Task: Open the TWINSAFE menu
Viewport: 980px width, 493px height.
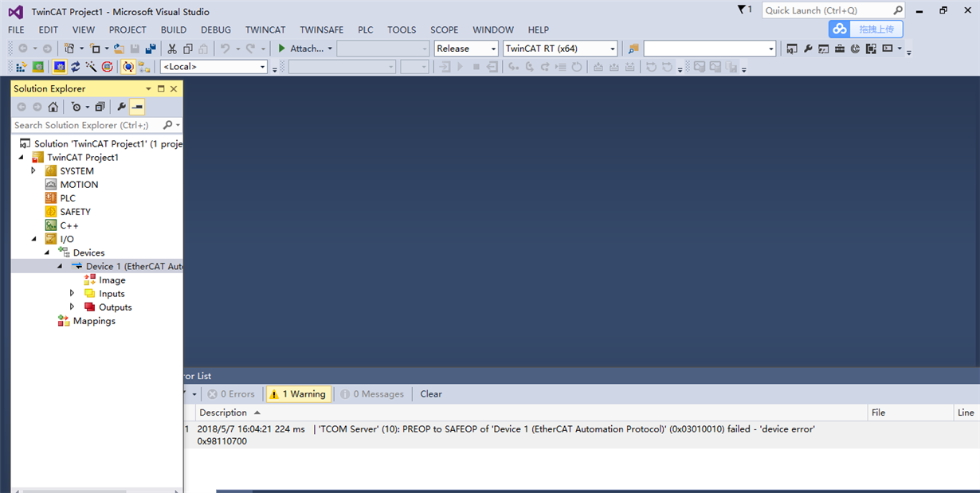Action: pos(322,29)
